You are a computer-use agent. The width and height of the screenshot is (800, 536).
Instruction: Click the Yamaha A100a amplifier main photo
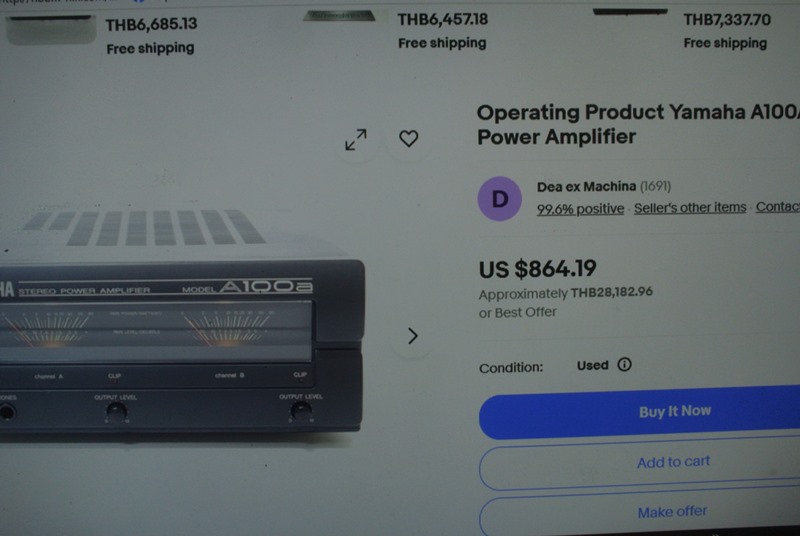click(181, 326)
